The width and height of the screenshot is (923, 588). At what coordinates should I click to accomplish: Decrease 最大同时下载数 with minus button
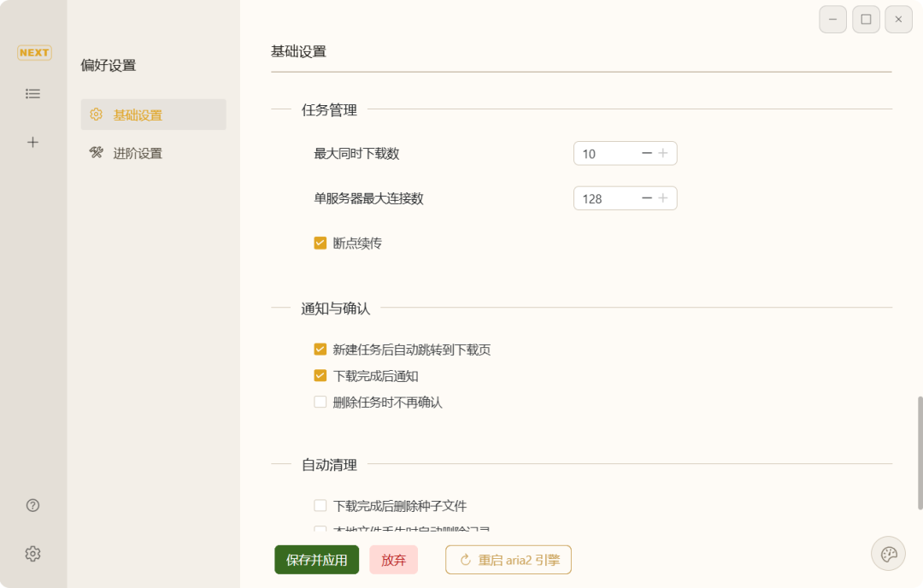[646, 154]
